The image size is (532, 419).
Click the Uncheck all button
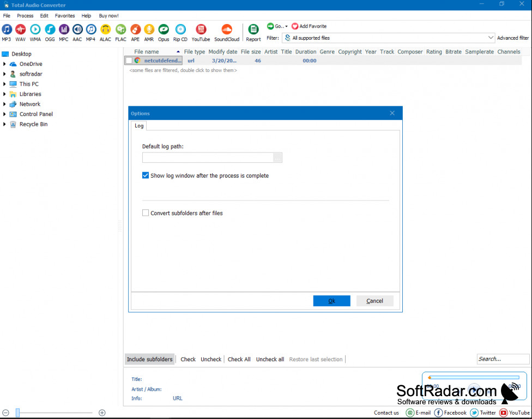(x=270, y=359)
